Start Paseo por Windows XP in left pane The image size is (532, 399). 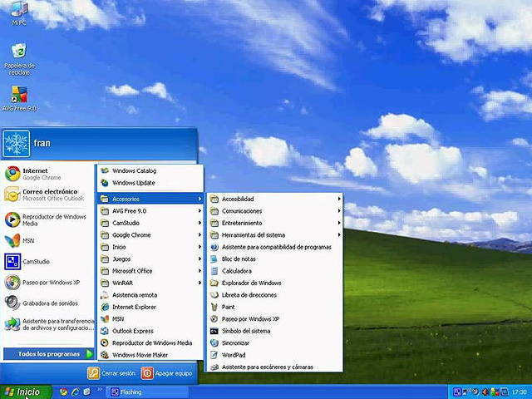47,283
